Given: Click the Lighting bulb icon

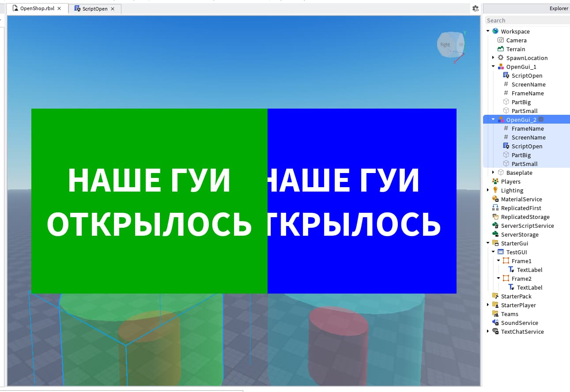Looking at the screenshot, I should (495, 190).
